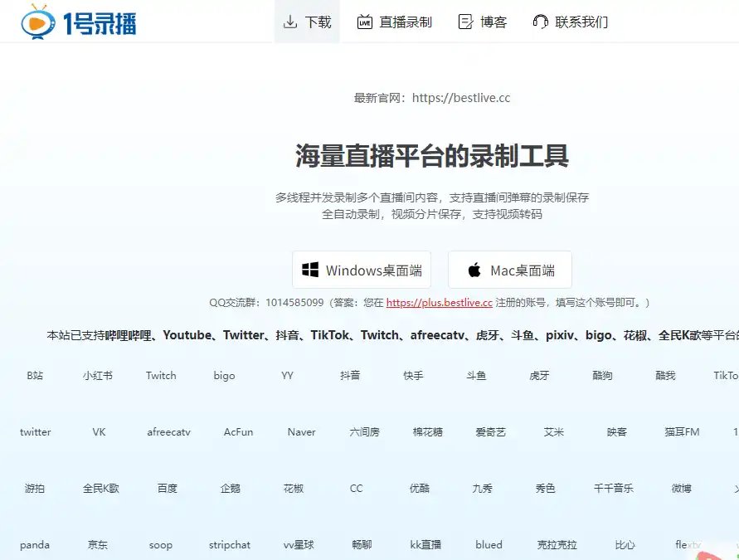Select the Naver platform entry
Viewport: 739px width, 560px height.
302,431
